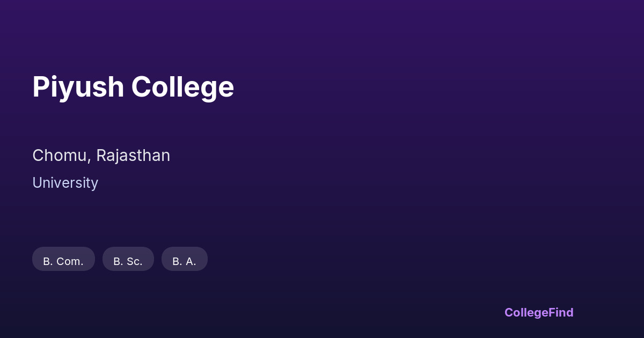Click the CollegeFind brand logo
Image resolution: width=644 pixels, height=338 pixels.
pyautogui.click(x=539, y=312)
